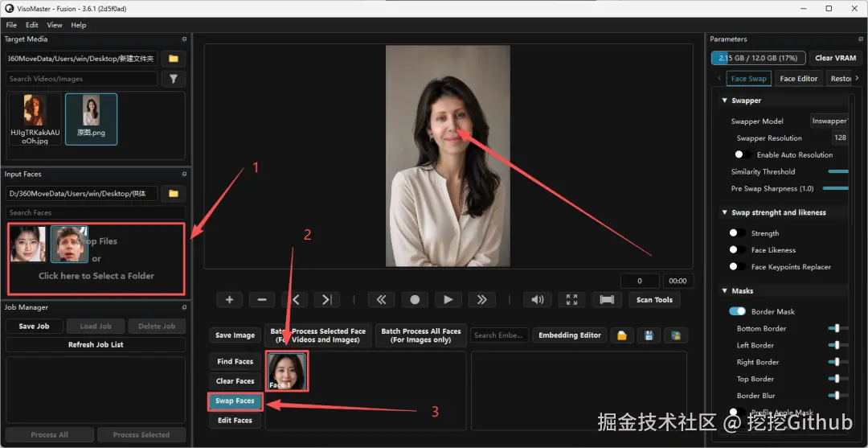Toggle Enable Auto Resolution switch
The image size is (868, 448).
pyautogui.click(x=743, y=154)
